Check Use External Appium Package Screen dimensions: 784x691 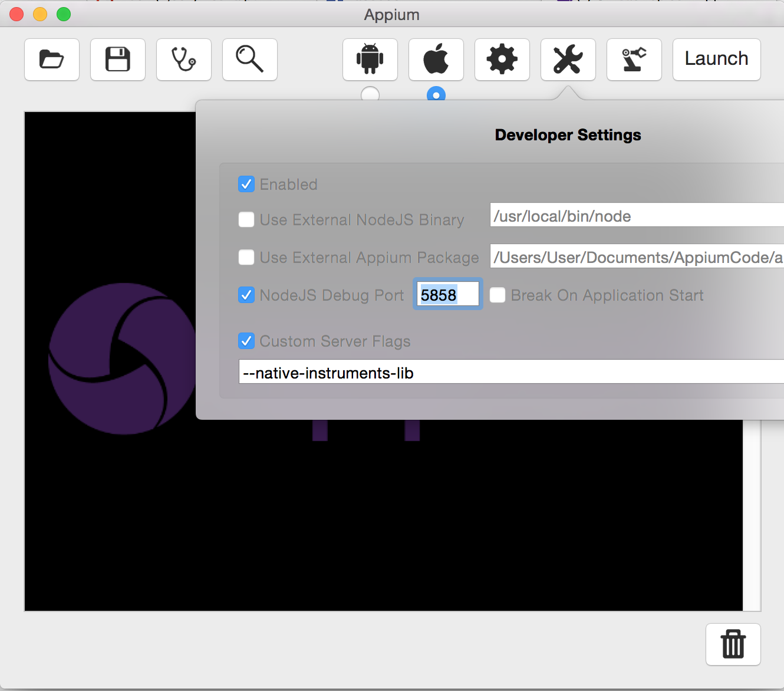(x=246, y=258)
